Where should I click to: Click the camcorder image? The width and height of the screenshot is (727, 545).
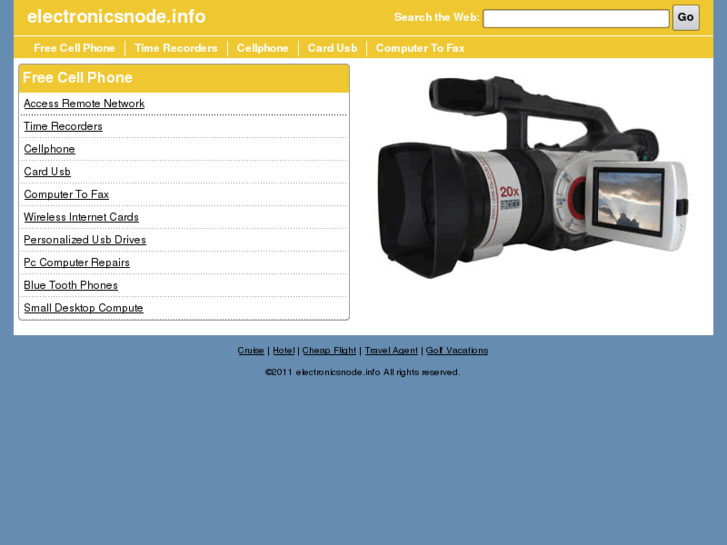[532, 175]
